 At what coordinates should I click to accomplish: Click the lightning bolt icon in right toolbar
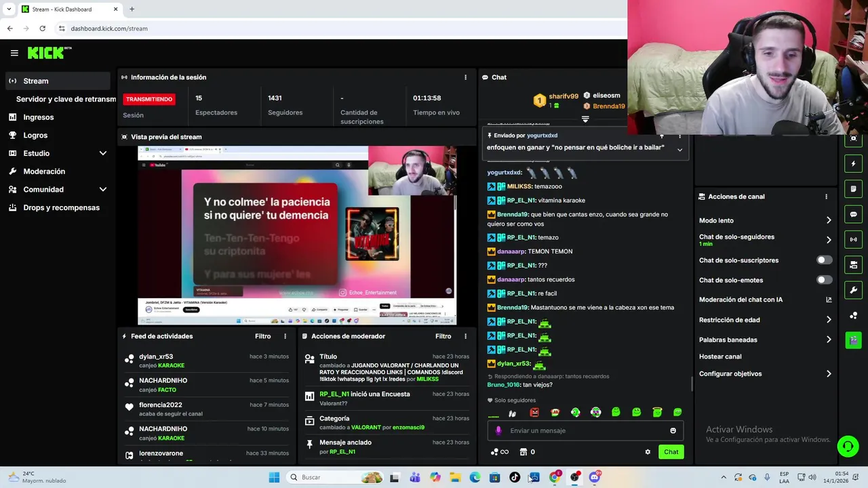click(x=853, y=163)
